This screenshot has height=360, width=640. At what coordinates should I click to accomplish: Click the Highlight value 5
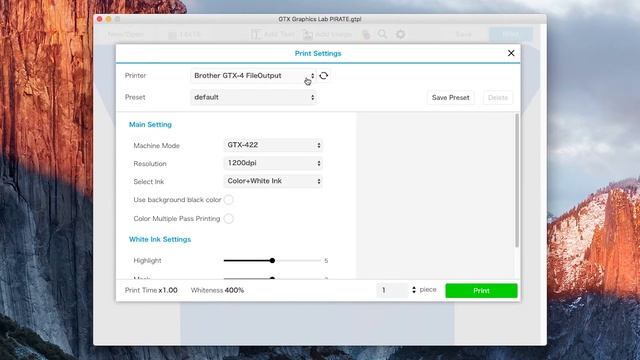pos(326,260)
